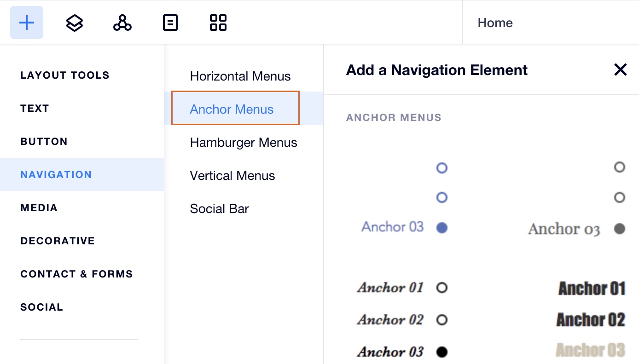Open the apps grid icon
The height and width of the screenshot is (364, 639).
(x=218, y=23)
